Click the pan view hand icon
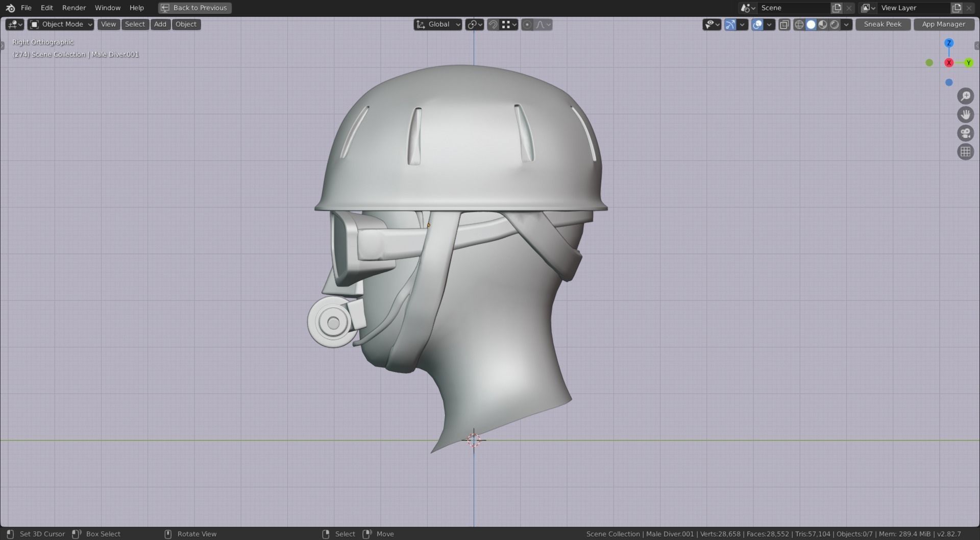This screenshot has height=540, width=980. tap(965, 114)
